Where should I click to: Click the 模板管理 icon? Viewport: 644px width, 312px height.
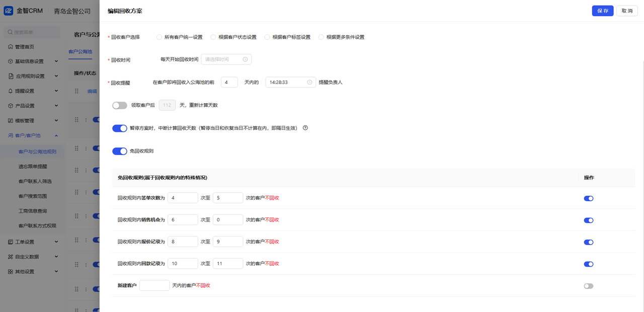(11, 121)
